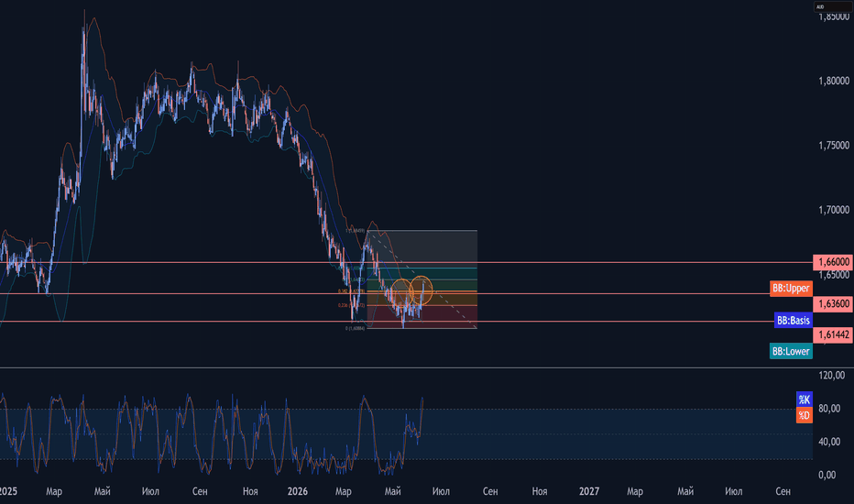Select the %D stochastic label
The height and width of the screenshot is (504, 854).
click(x=805, y=416)
